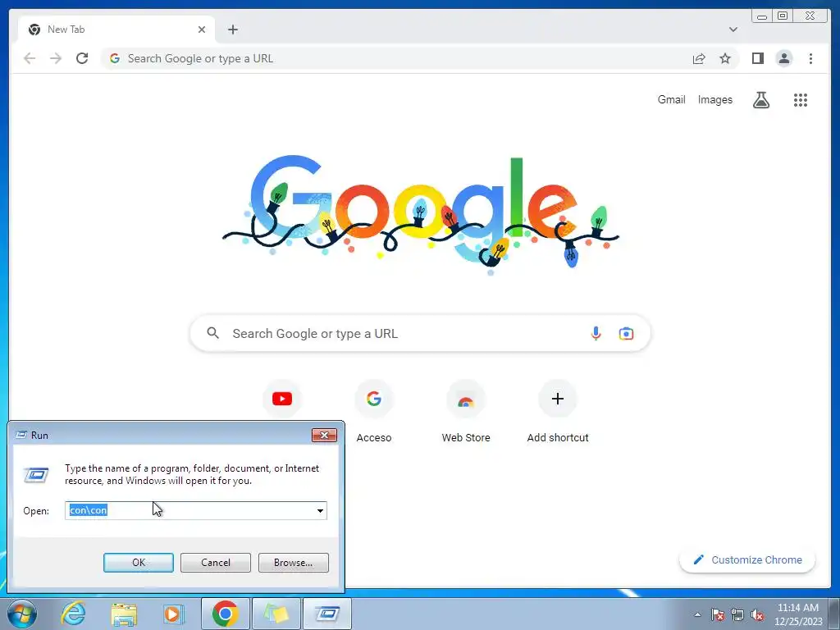Open Windows Media Player from taskbar
This screenshot has width=840, height=630.
tap(172, 614)
